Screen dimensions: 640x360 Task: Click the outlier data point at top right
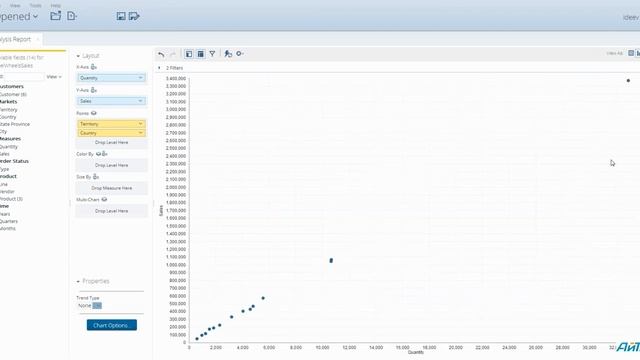coord(628,80)
